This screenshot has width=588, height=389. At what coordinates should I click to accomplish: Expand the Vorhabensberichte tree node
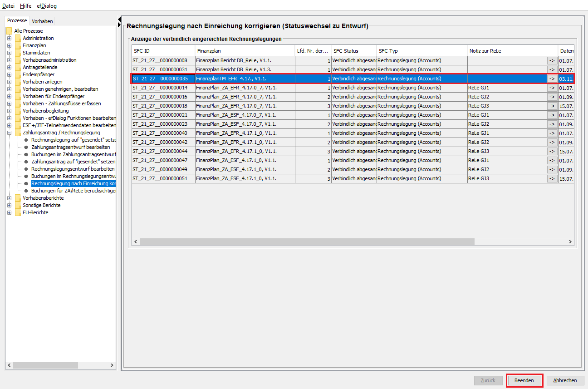tap(9, 198)
